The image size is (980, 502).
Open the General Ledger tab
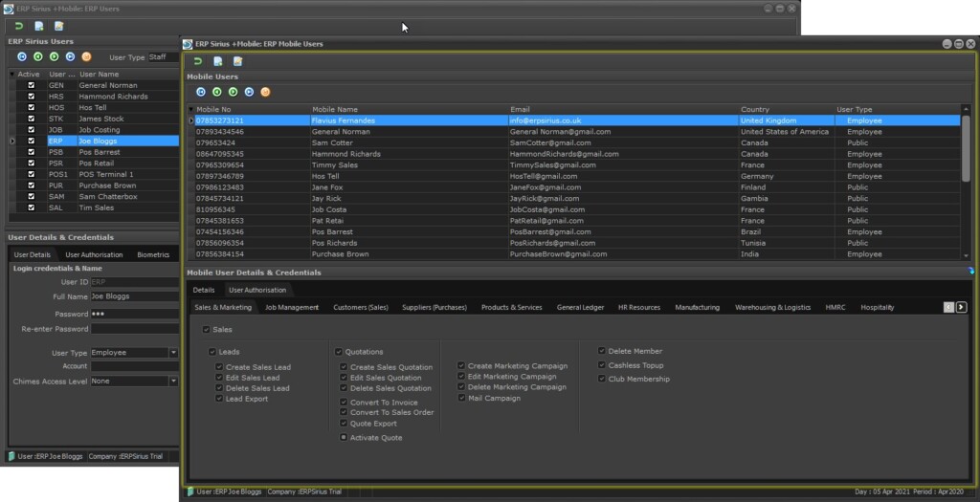pyautogui.click(x=580, y=307)
